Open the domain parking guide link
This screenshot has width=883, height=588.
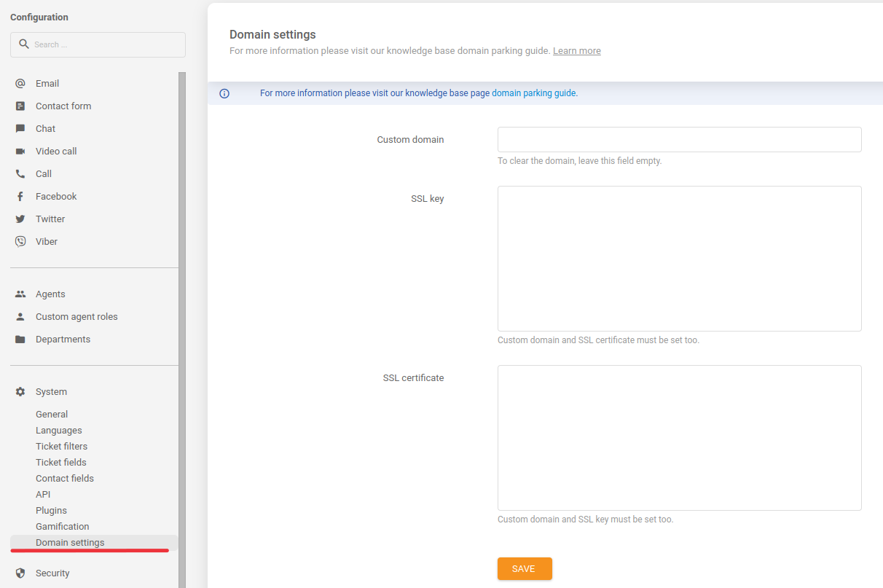pyautogui.click(x=533, y=93)
